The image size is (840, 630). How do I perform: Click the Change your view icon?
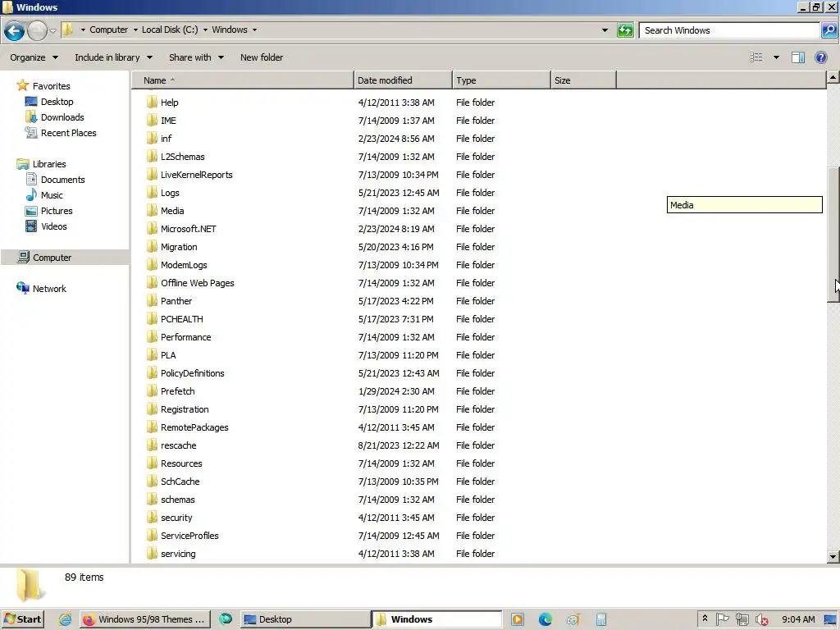click(756, 57)
